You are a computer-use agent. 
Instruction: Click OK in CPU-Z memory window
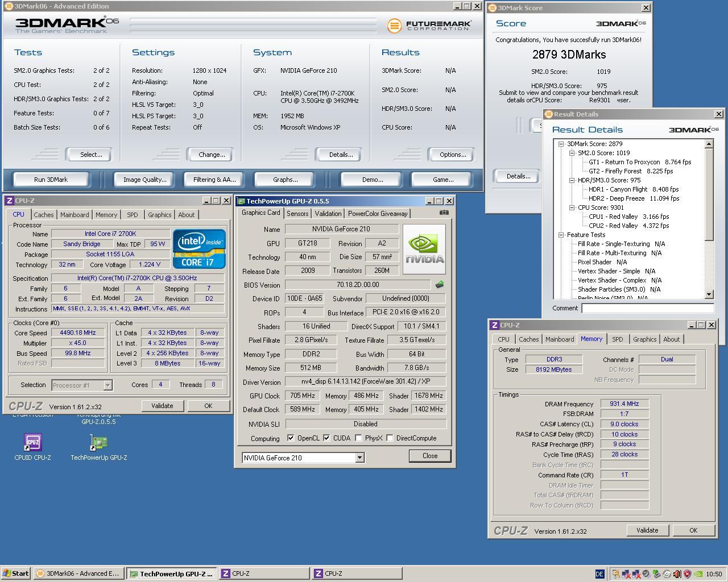693,530
